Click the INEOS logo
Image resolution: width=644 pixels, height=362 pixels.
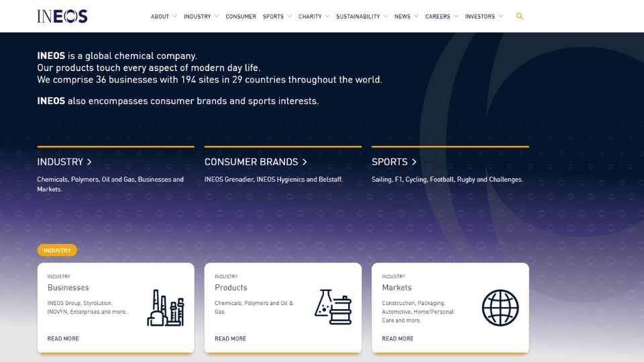click(62, 16)
